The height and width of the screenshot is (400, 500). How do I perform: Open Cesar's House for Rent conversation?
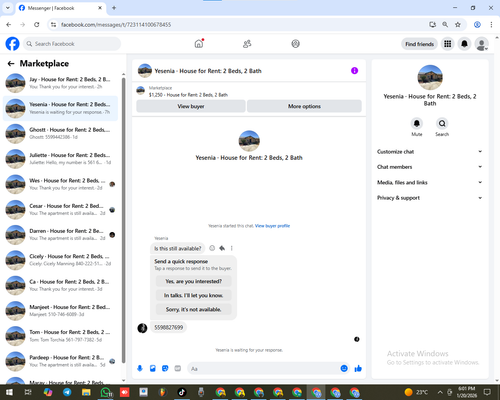point(60,209)
